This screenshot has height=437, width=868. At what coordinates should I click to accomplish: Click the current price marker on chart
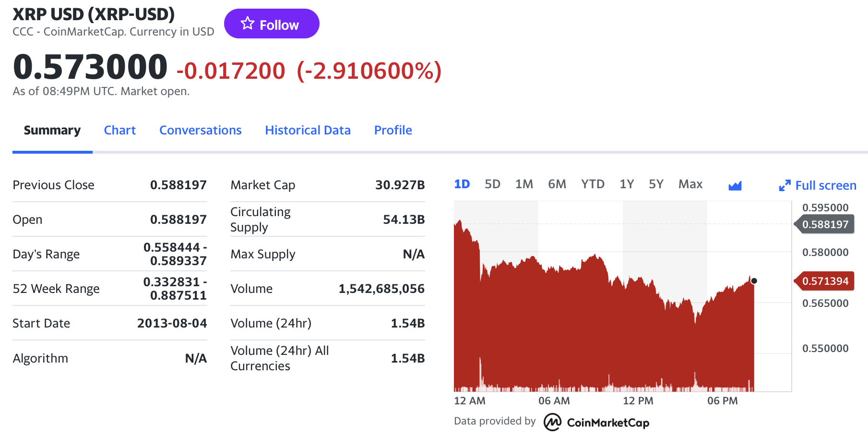(753, 279)
